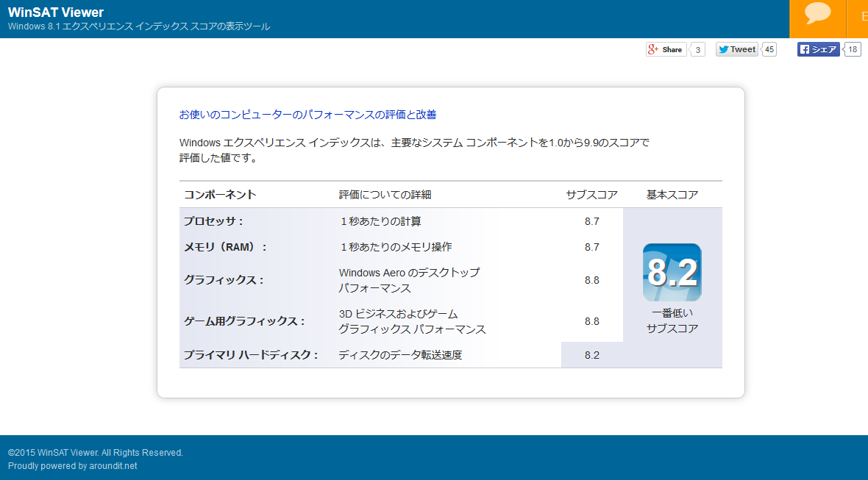Open the Facebook share count 18
Screen dimensions: 868x480
point(853,49)
